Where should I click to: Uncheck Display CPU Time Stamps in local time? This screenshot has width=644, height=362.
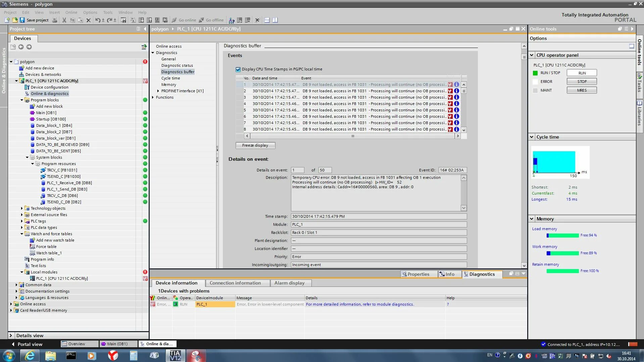coord(238,69)
